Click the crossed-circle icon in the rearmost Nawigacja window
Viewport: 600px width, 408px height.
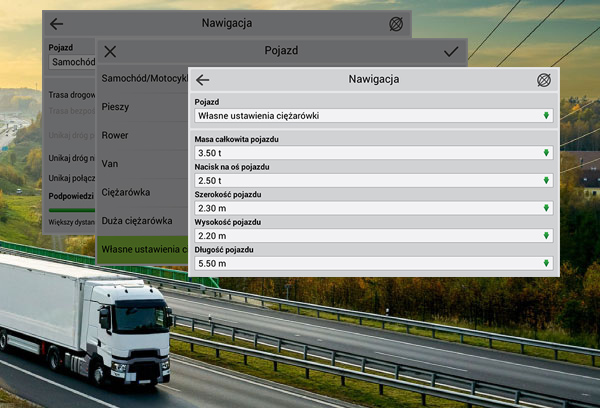point(396,24)
